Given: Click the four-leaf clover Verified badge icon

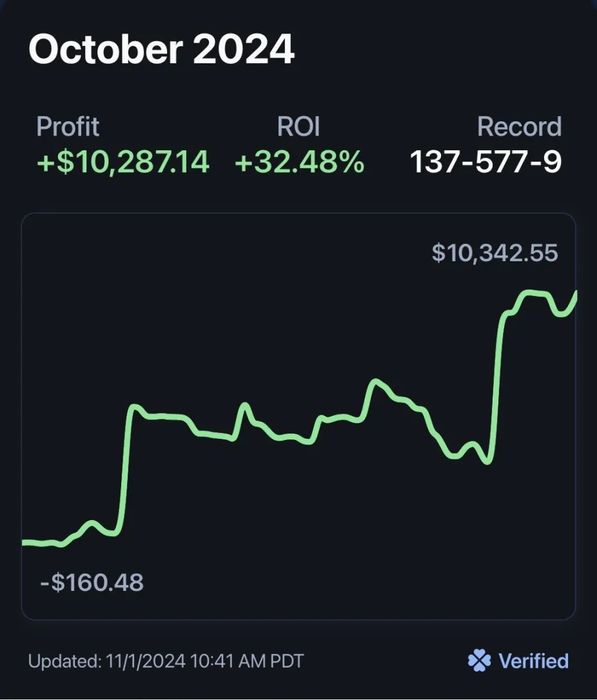Looking at the screenshot, I should tap(478, 661).
